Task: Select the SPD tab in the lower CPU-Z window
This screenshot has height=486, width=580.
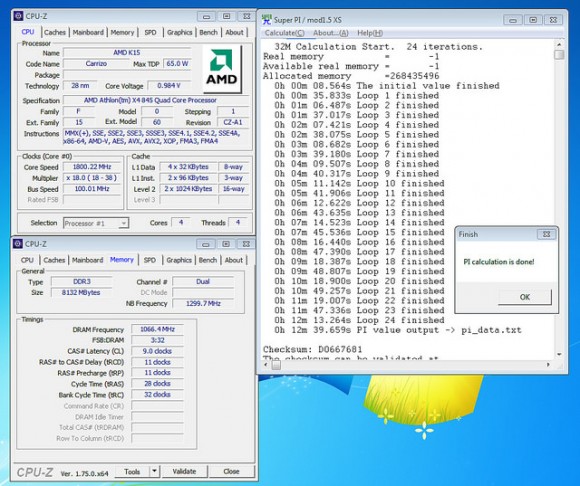Action: tap(149, 260)
